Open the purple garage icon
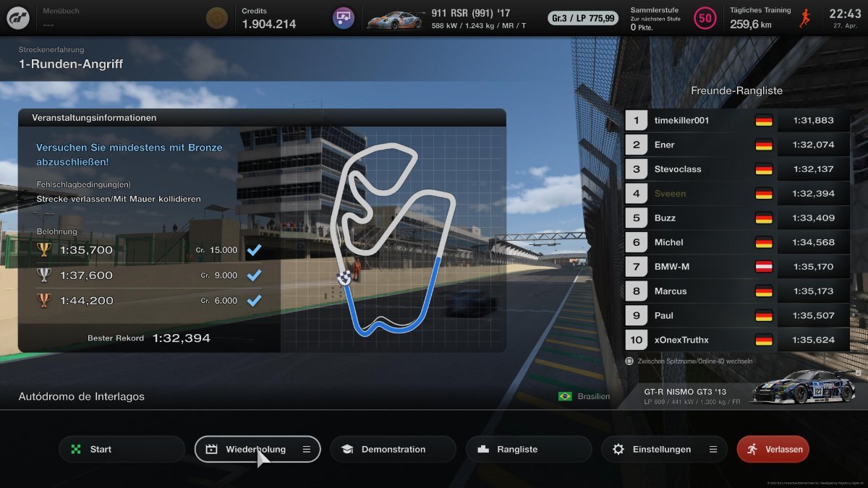This screenshot has height=488, width=868. pos(343,17)
